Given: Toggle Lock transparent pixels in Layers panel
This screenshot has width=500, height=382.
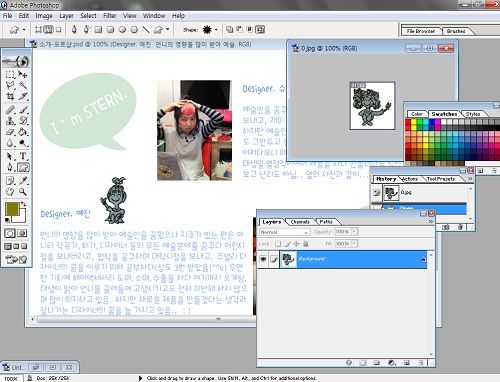Looking at the screenshot, I should tap(278, 244).
